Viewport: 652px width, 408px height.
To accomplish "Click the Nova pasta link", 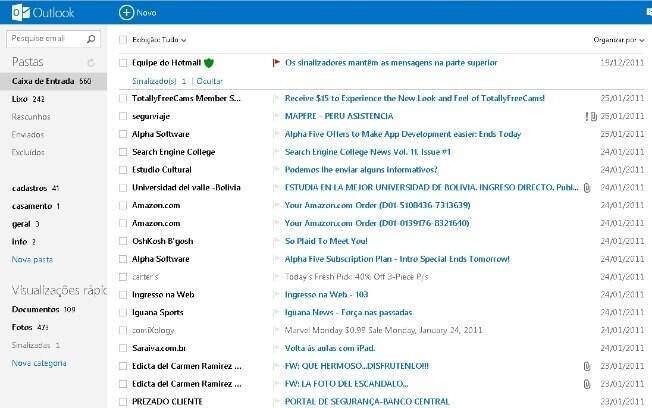I will point(32,260).
